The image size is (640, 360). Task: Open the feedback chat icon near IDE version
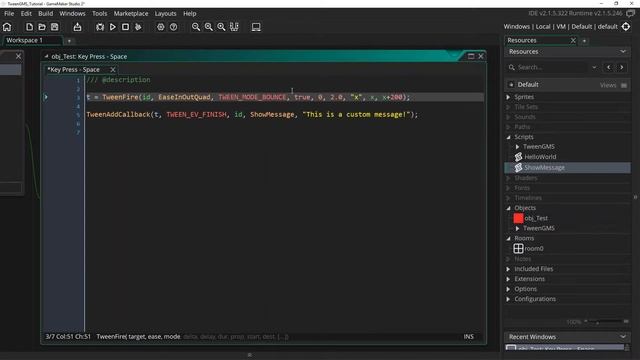pyautogui.click(x=631, y=13)
